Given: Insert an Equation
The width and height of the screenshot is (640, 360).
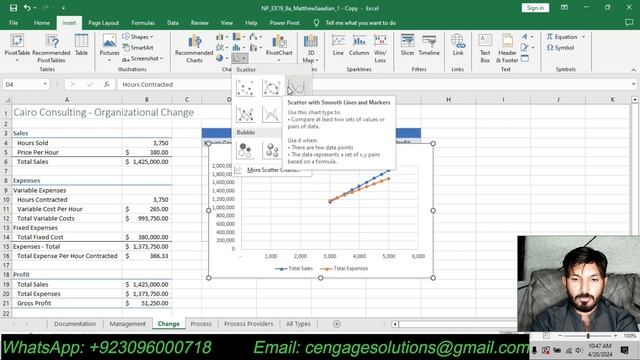Looking at the screenshot, I should tap(562, 37).
